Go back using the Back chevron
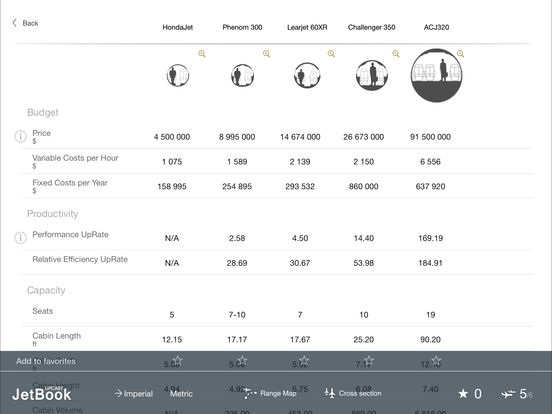Screen dimensions: 552x414 tap(14, 23)
